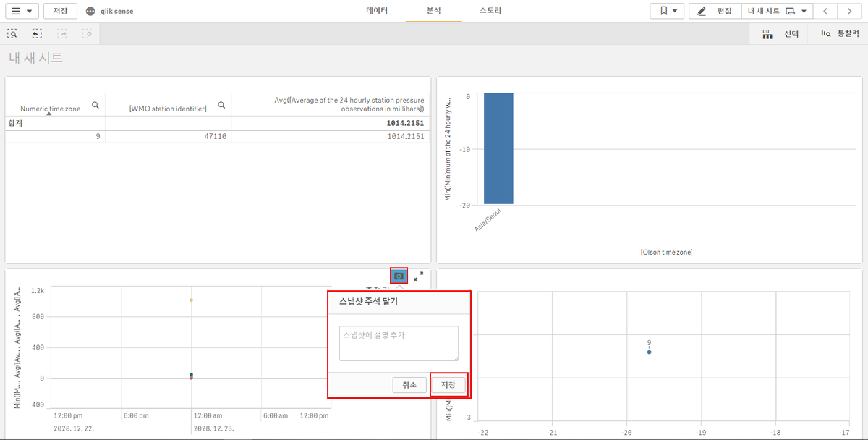The width and height of the screenshot is (868, 440).
Task: Click 취소 to cancel the snapshot annotation
Action: [x=409, y=385]
